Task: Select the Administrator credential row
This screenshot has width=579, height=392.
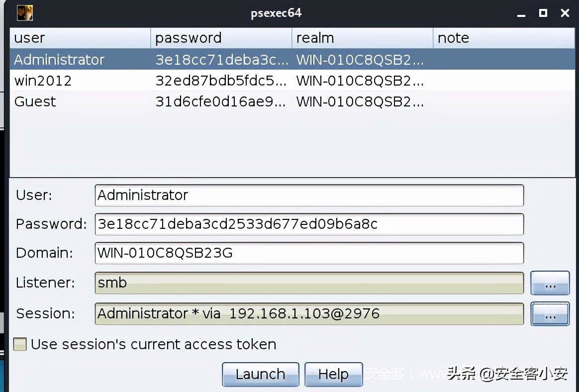Action: [80, 60]
